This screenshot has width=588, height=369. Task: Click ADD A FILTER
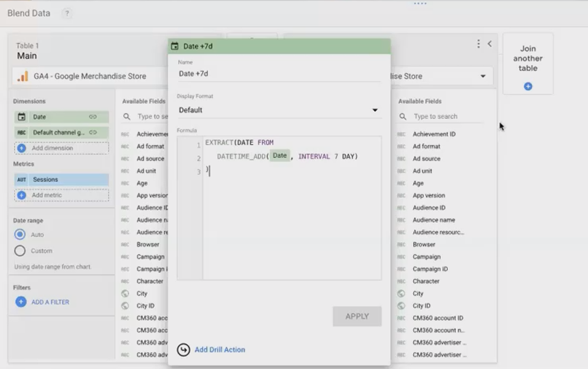pos(50,302)
